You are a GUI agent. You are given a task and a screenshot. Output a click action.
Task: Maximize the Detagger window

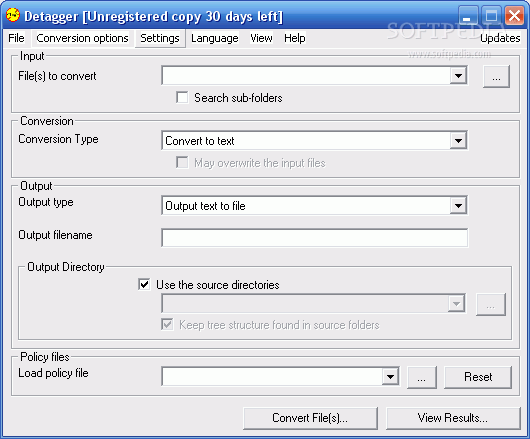pyautogui.click(x=491, y=16)
